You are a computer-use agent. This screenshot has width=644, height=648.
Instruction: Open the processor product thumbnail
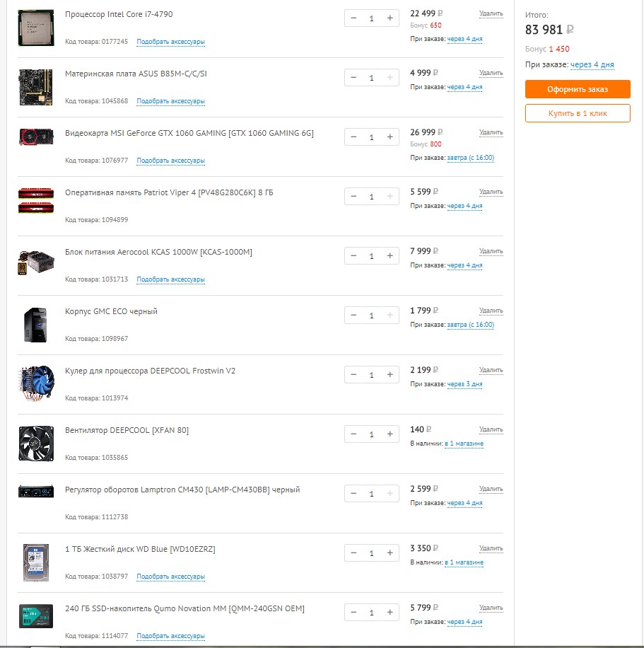coord(36,28)
